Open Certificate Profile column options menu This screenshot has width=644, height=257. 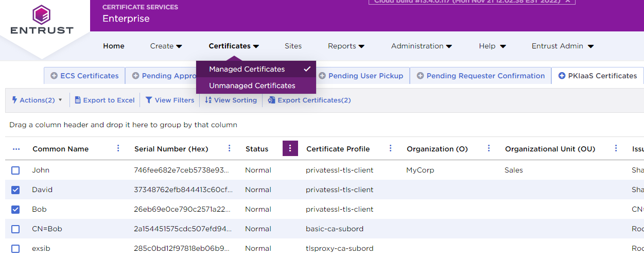(x=390, y=149)
